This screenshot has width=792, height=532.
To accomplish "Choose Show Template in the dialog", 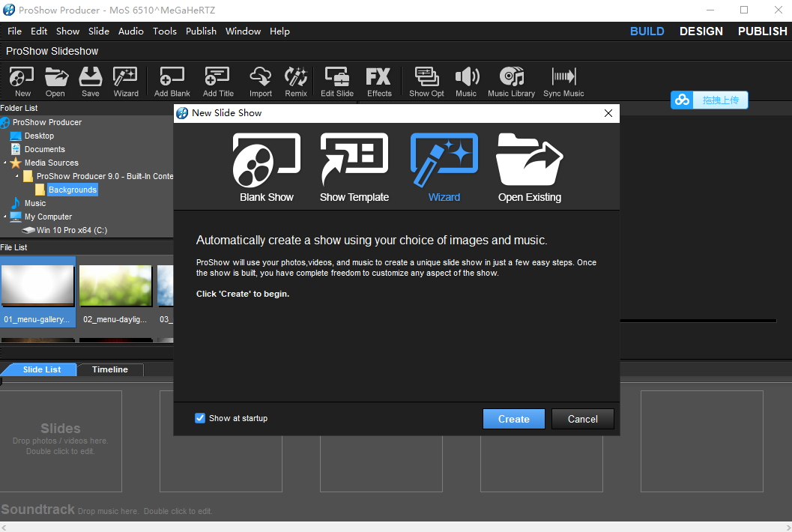I will pos(354,168).
